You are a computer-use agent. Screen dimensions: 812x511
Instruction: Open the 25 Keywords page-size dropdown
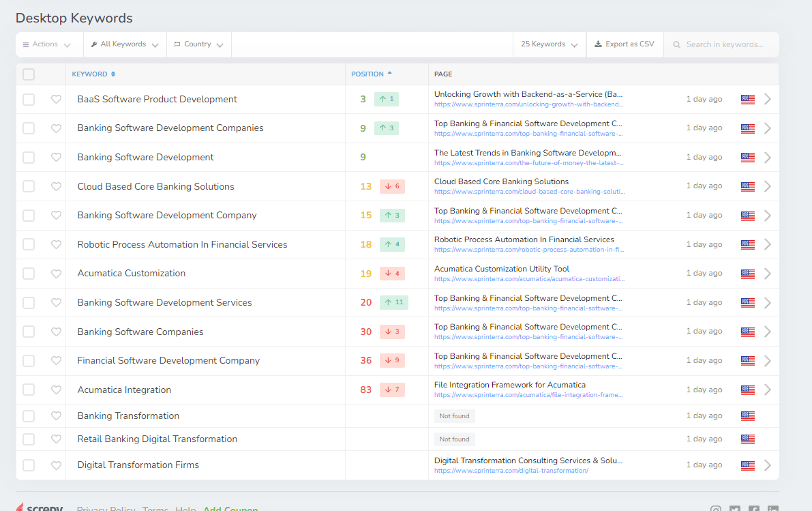(x=550, y=44)
